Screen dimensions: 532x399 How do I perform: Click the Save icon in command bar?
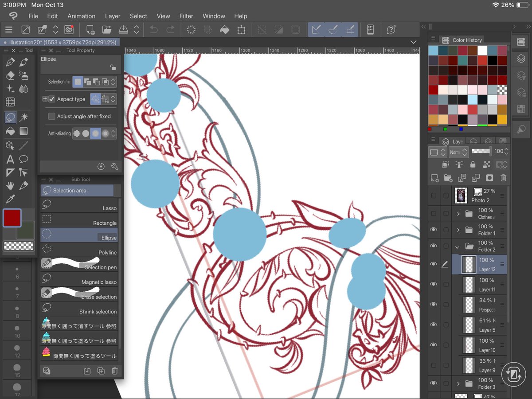[123, 30]
